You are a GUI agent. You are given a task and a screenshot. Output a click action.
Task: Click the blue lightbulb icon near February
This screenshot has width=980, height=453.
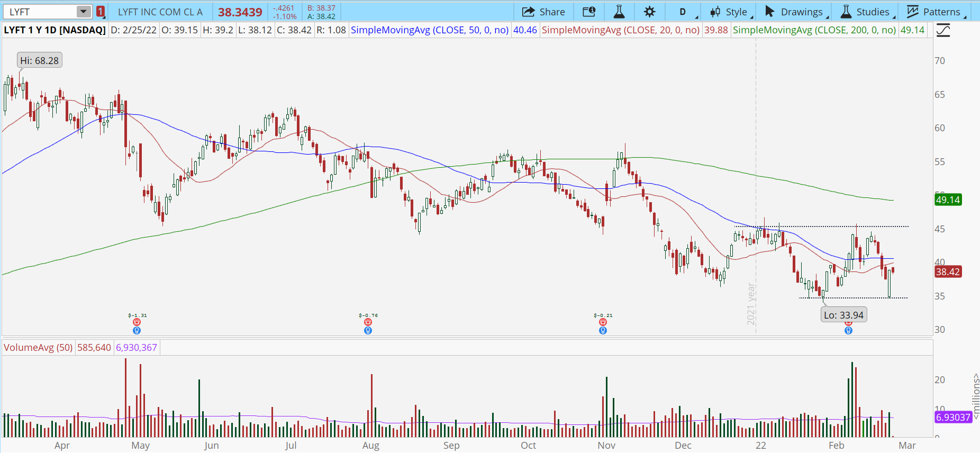coord(848,331)
